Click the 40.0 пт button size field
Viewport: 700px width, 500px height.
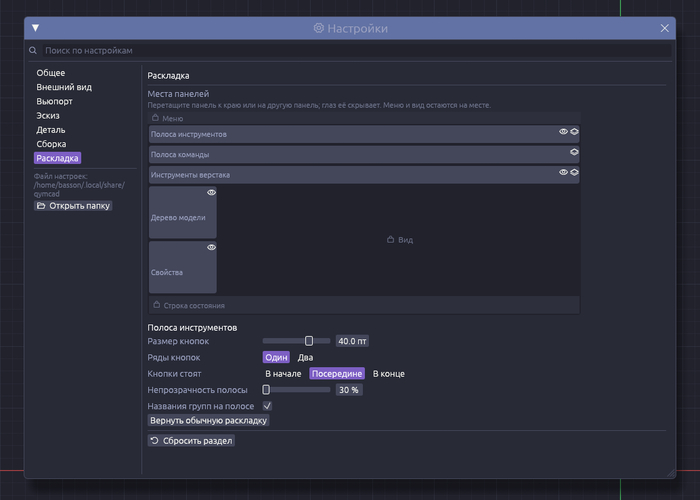coord(352,341)
